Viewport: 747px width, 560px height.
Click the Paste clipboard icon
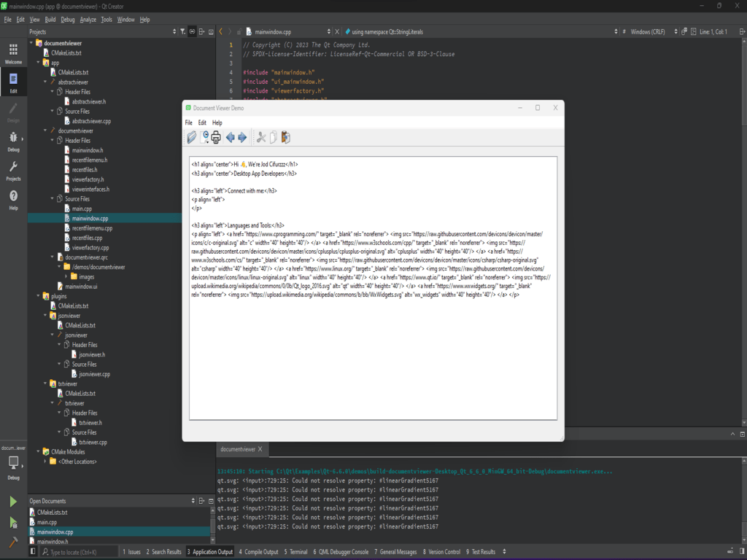[x=285, y=137]
